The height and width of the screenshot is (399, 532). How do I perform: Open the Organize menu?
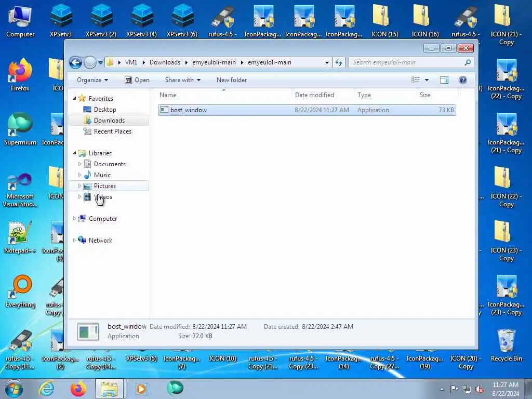(92, 80)
